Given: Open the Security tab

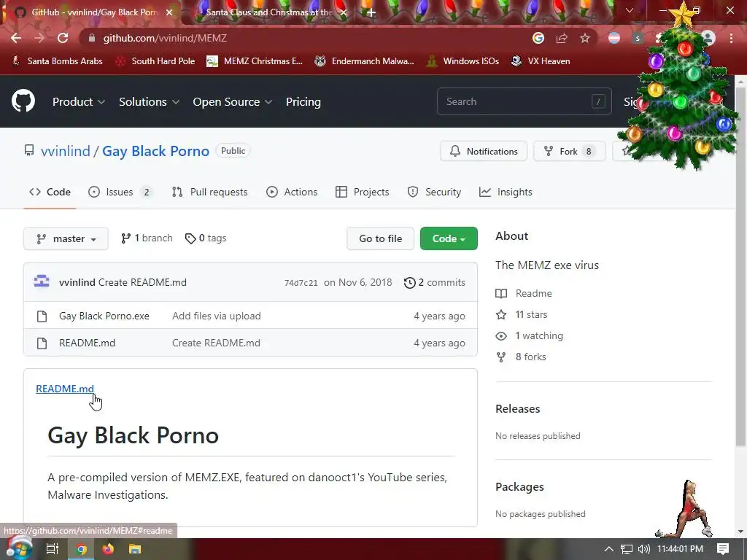Looking at the screenshot, I should pos(434,192).
